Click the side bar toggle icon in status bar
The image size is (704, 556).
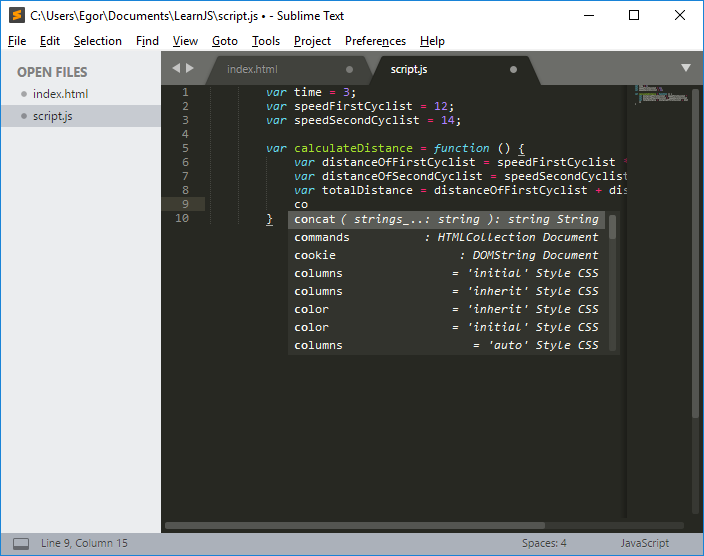point(21,543)
